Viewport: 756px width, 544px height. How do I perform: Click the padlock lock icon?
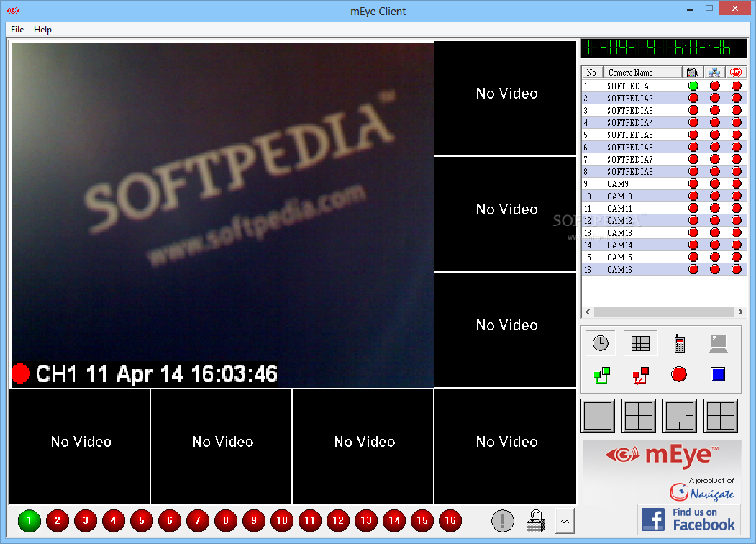536,521
